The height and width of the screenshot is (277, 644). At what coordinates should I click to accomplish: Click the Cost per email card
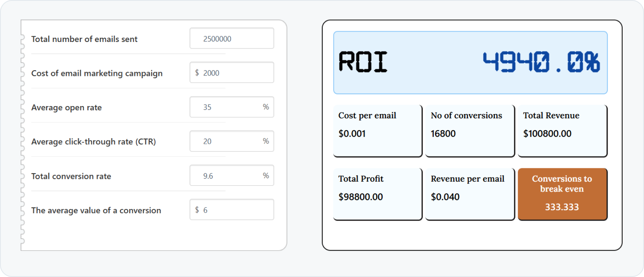(x=377, y=131)
